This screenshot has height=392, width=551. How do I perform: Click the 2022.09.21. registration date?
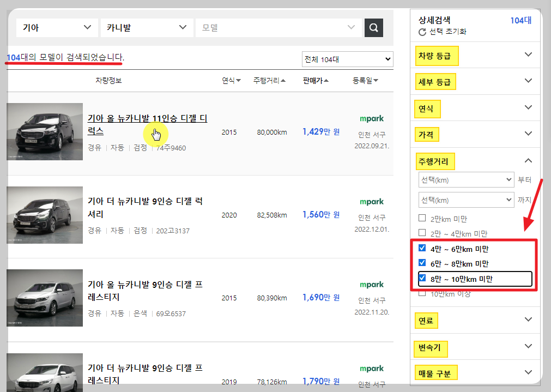click(x=372, y=146)
